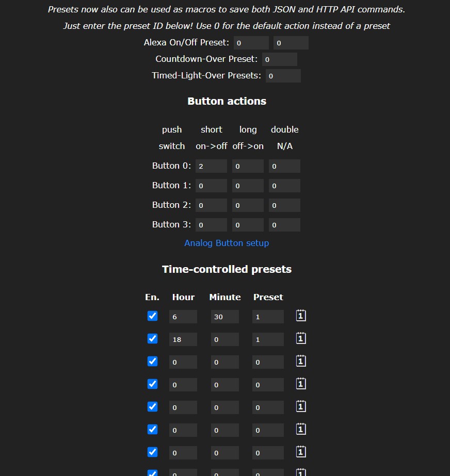Image resolution: width=450 pixels, height=476 pixels.
Task: Click Button 1 long press field
Action: 248,186
